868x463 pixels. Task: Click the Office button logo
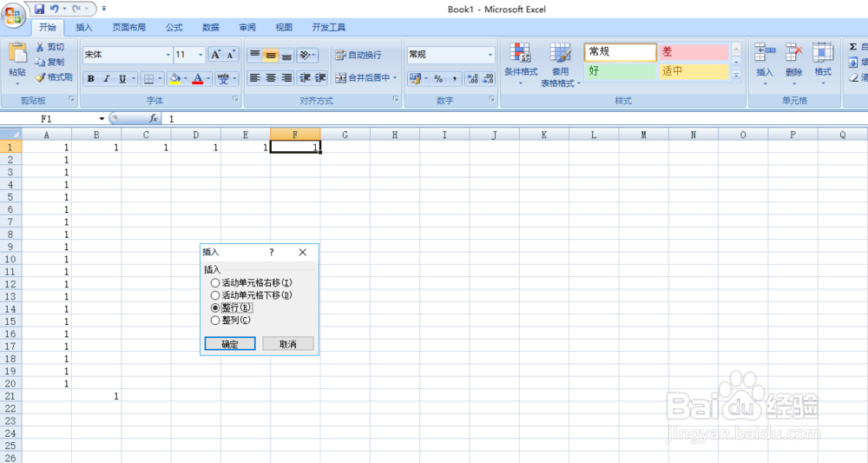(x=13, y=15)
